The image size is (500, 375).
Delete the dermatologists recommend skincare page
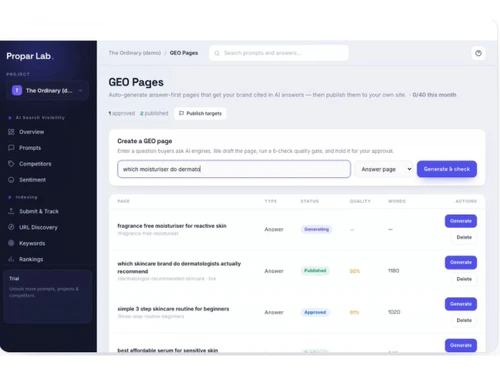[x=464, y=279]
